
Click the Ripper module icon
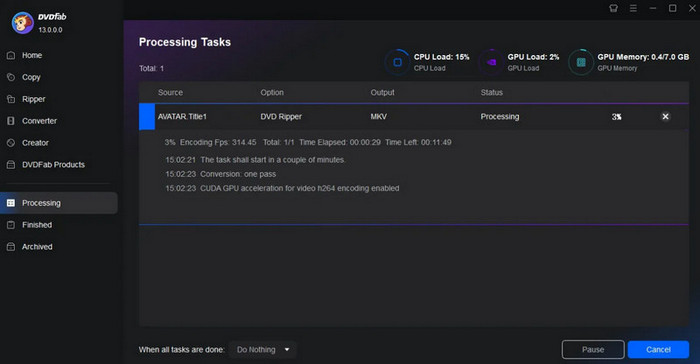(x=11, y=99)
